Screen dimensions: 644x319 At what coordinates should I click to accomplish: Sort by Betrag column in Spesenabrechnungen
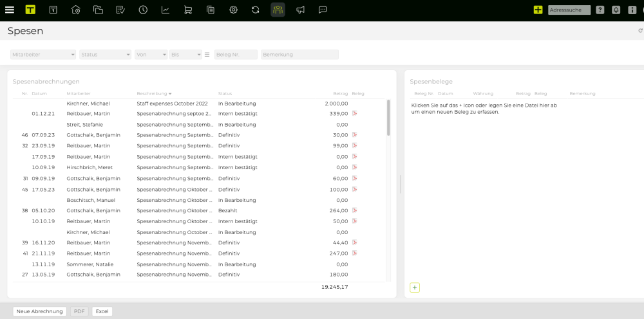click(x=341, y=93)
